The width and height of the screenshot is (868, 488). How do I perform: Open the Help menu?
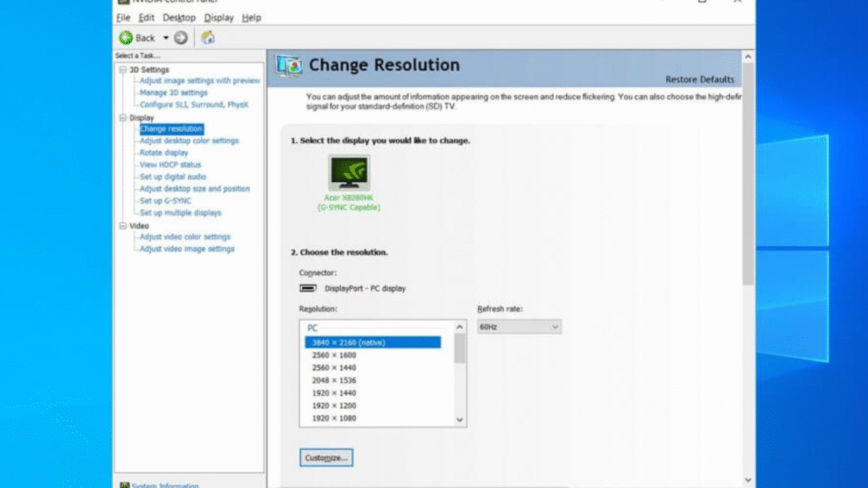(x=251, y=18)
